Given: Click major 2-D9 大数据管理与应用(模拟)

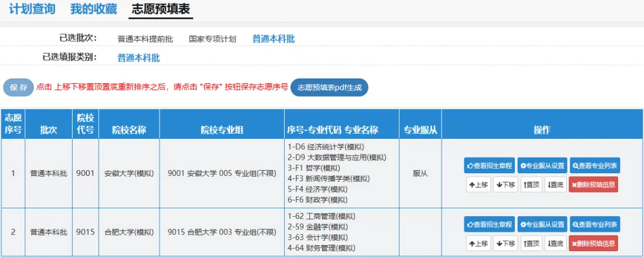Looking at the screenshot, I should 337,158.
